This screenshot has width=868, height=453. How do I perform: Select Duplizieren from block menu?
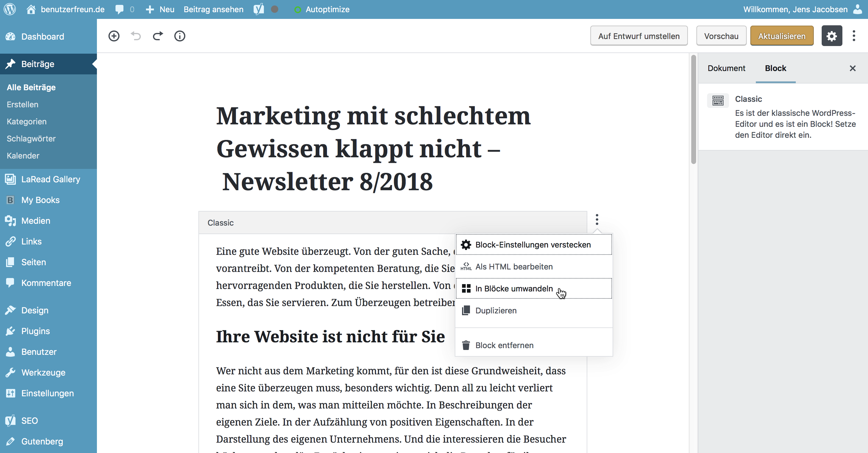pos(534,310)
